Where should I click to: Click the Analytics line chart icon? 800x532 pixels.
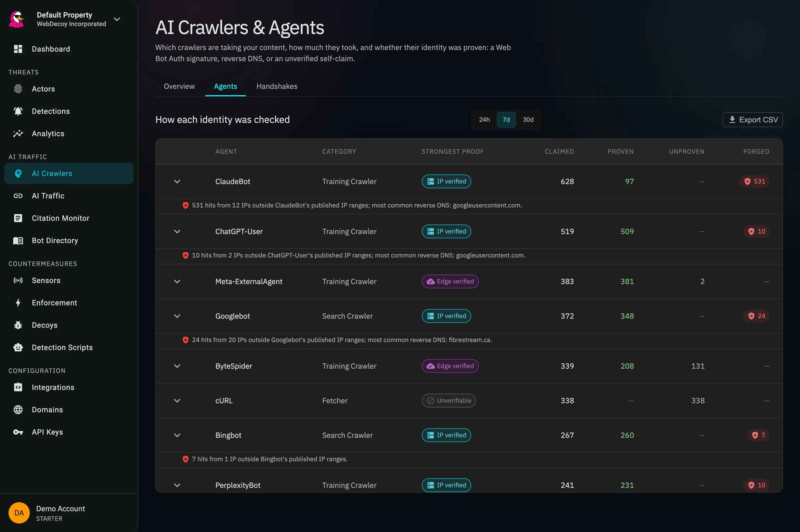click(x=18, y=134)
